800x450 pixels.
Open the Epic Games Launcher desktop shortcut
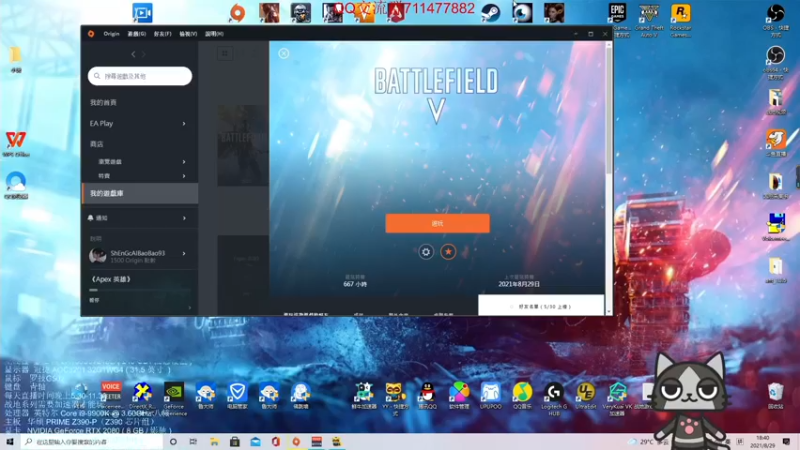[x=618, y=19]
